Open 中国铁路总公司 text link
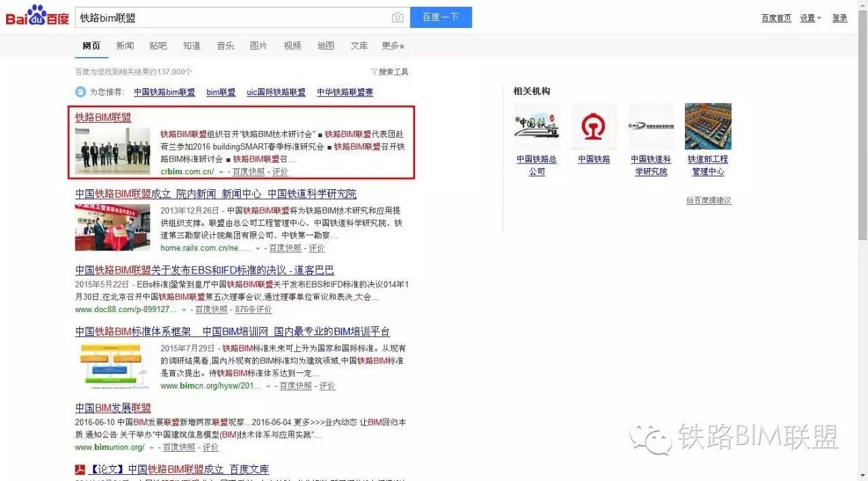This screenshot has height=481, width=868. 537,166
